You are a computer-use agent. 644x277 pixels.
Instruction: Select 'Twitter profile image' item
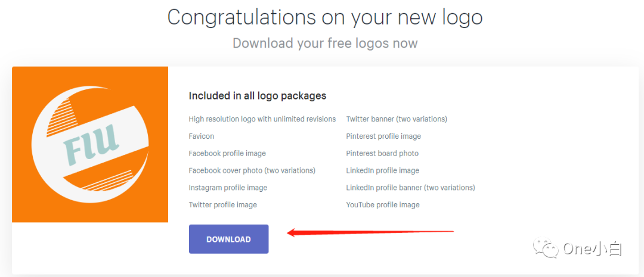click(x=223, y=205)
